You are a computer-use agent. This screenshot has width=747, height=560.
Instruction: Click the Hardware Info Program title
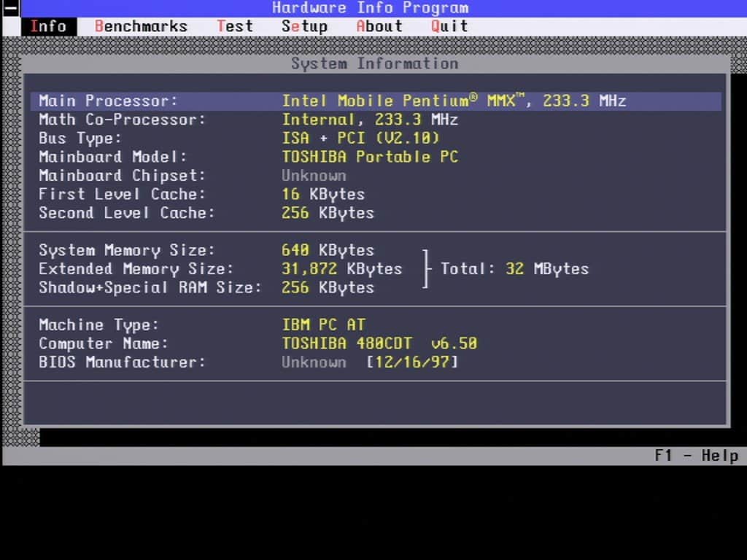pos(371,7)
